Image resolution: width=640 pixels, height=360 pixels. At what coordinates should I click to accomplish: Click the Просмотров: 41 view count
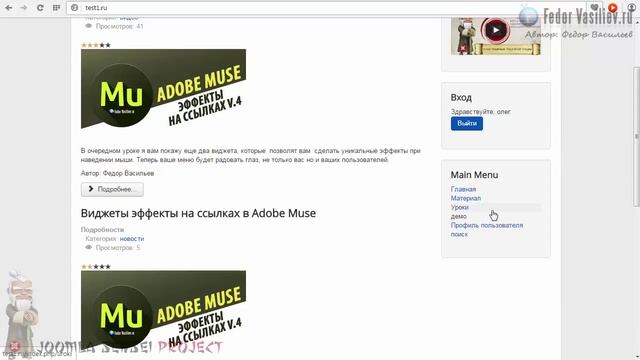120,26
